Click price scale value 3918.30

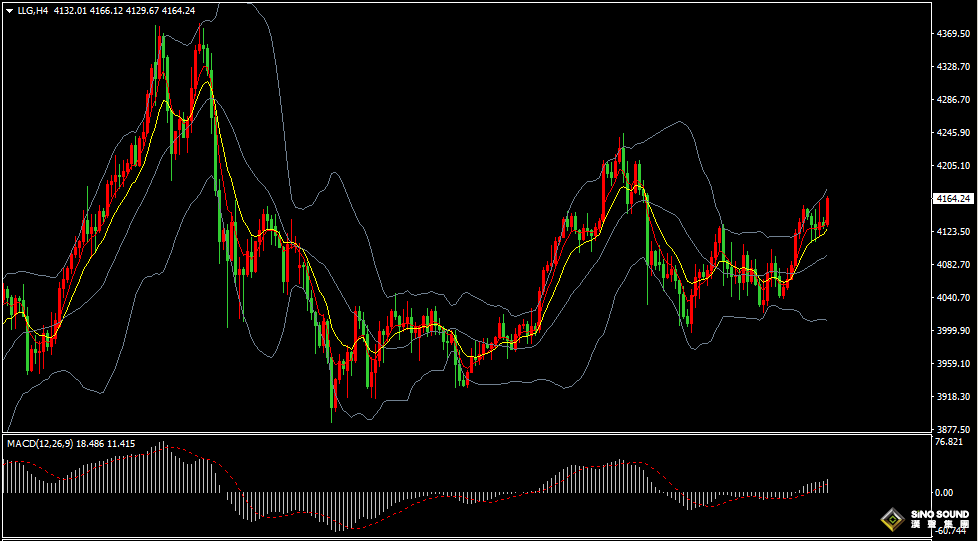[x=953, y=397]
